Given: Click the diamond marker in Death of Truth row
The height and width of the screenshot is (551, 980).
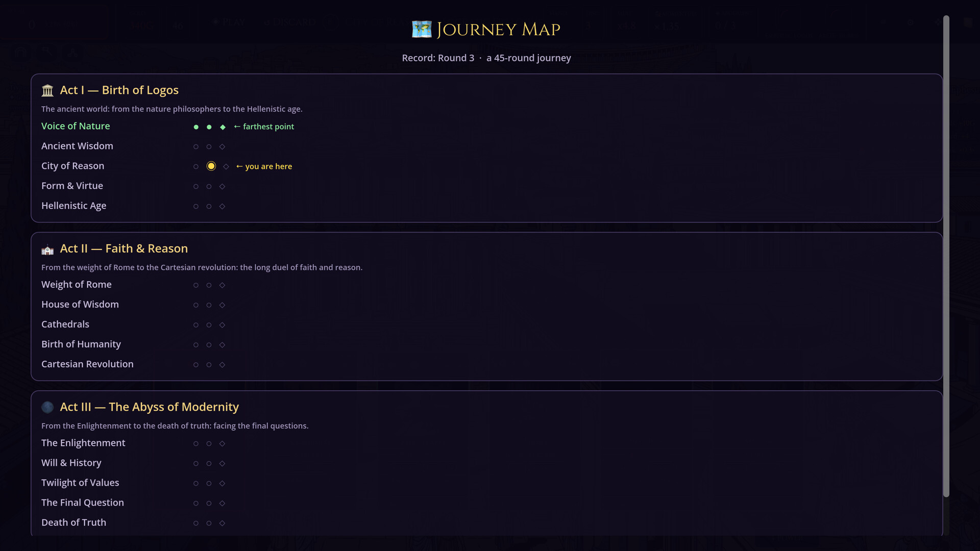Looking at the screenshot, I should point(222,523).
